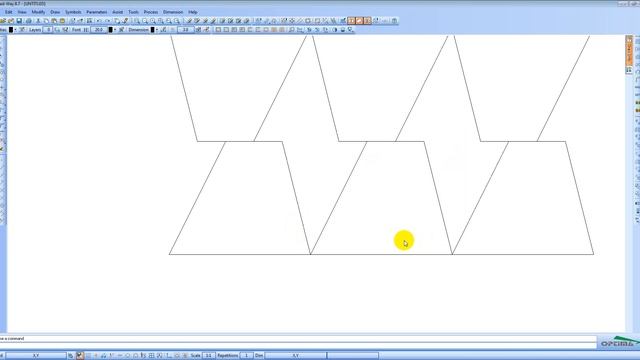Click the circle snap icon in status bar
640x360 pixels.
point(128,356)
